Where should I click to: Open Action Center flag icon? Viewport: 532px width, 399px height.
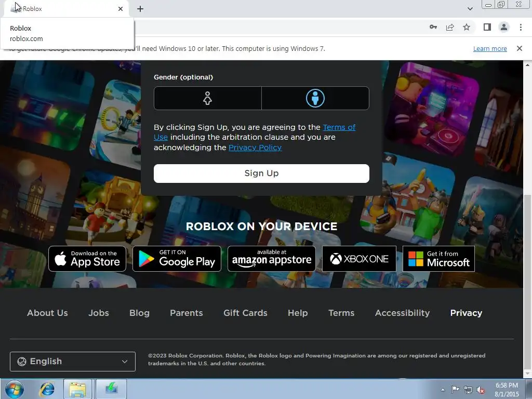(455, 390)
